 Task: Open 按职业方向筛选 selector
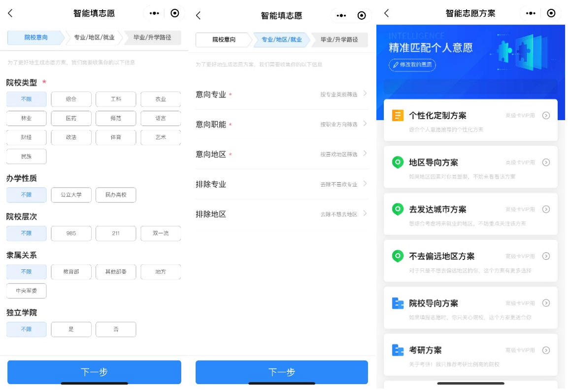click(x=339, y=124)
